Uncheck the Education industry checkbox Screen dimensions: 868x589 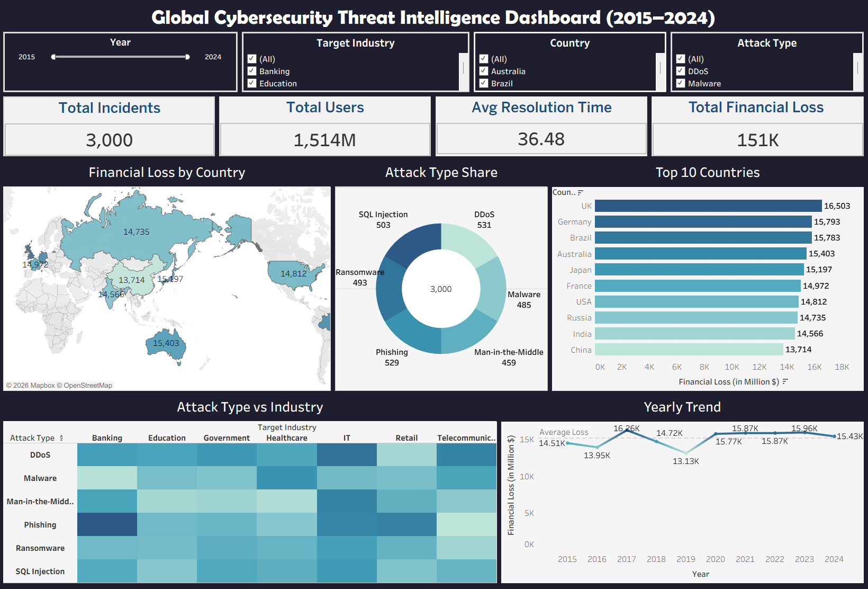(x=252, y=83)
